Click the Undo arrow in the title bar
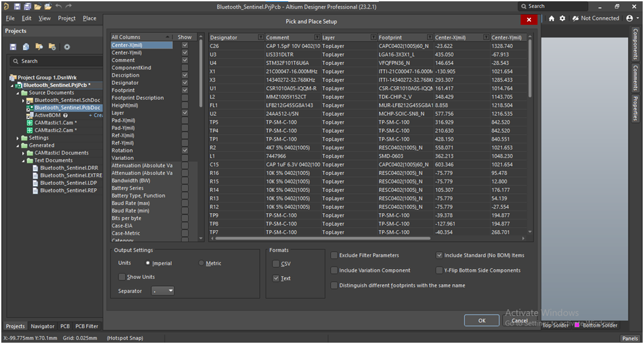Image resolution: width=644 pixels, height=344 pixels. tap(59, 6)
